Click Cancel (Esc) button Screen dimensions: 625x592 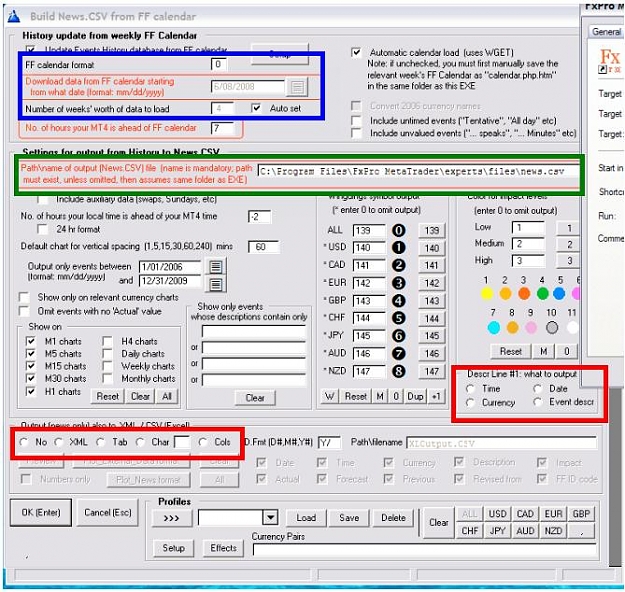[x=108, y=512]
